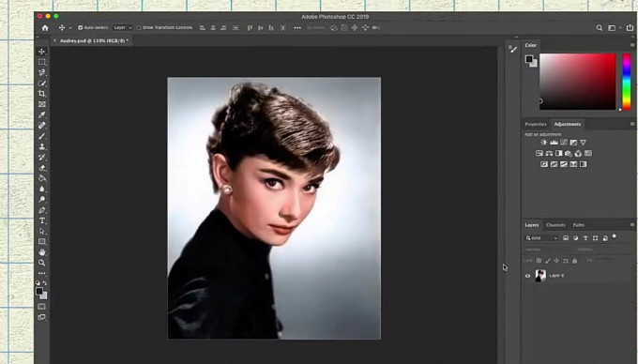Select the Paint Bucket tool
The image size is (638, 364).
click(x=42, y=178)
